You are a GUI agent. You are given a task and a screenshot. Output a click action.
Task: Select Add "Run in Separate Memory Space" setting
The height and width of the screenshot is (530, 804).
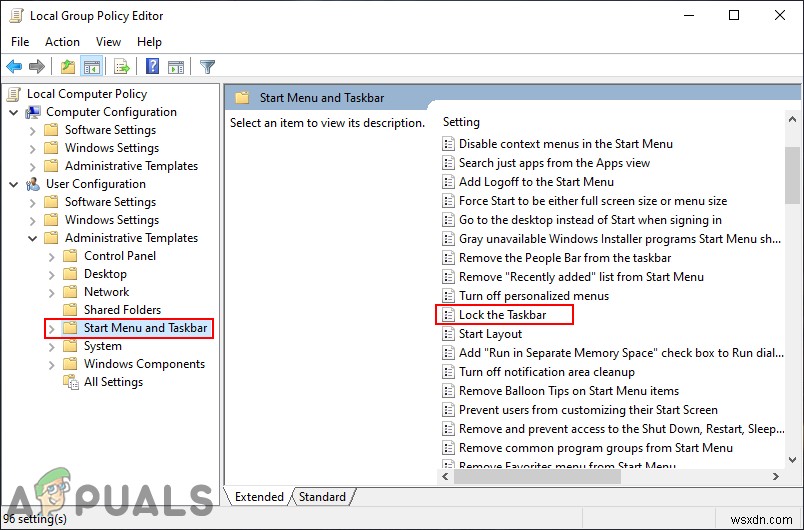[621, 353]
